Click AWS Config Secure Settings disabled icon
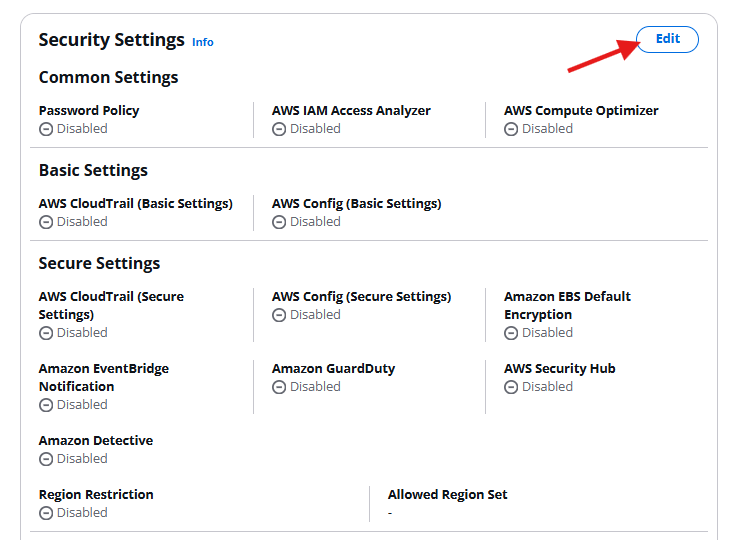The width and height of the screenshot is (754, 540). coord(279,315)
